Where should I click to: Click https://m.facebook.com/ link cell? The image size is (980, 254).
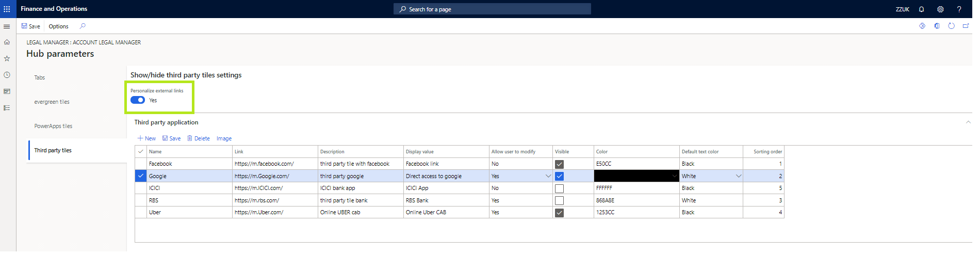[x=275, y=164]
